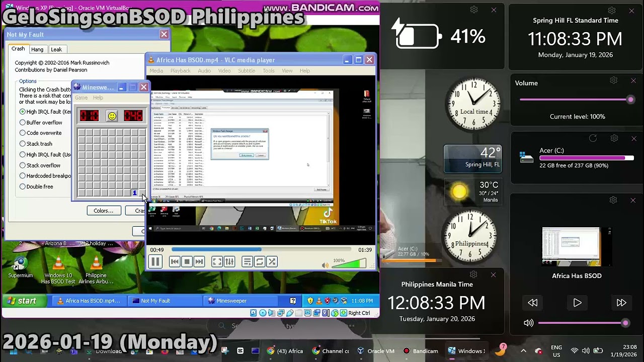
Task: Open Bandicam from the Windows taskbar
Action: point(421,351)
